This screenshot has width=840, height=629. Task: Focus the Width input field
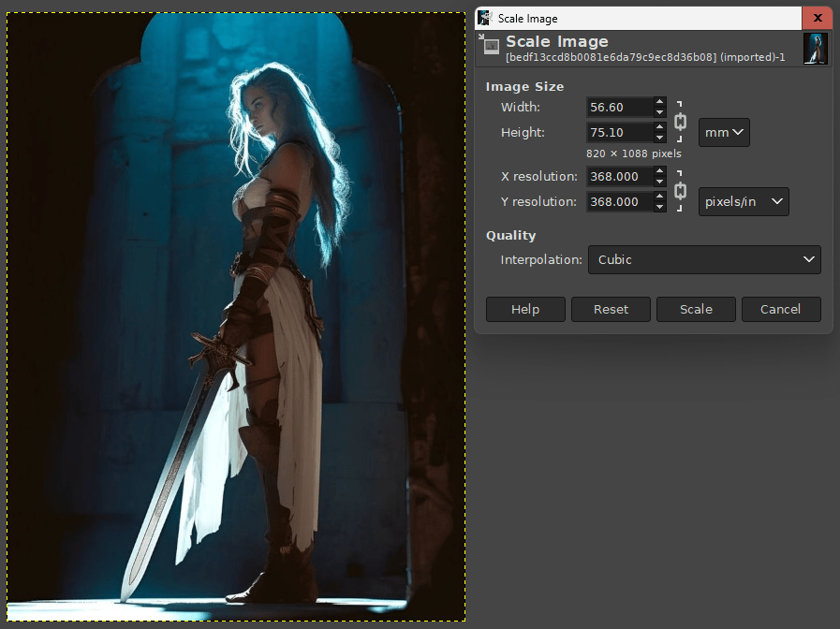pyautogui.click(x=619, y=108)
